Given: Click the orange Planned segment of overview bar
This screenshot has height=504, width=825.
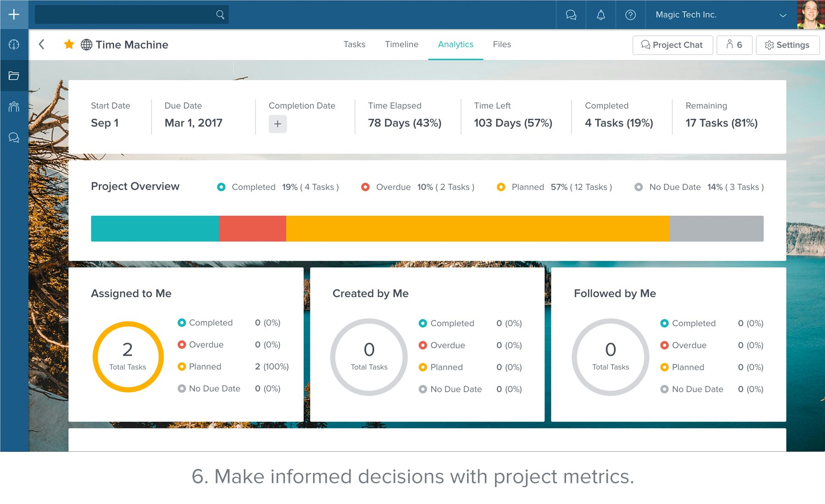Looking at the screenshot, I should pos(478,229).
